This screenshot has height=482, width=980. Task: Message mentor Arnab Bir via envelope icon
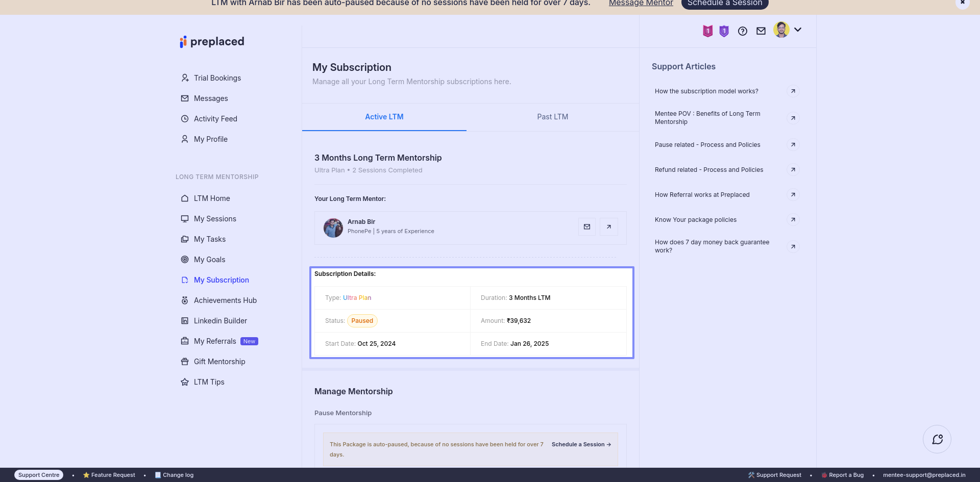click(x=587, y=227)
